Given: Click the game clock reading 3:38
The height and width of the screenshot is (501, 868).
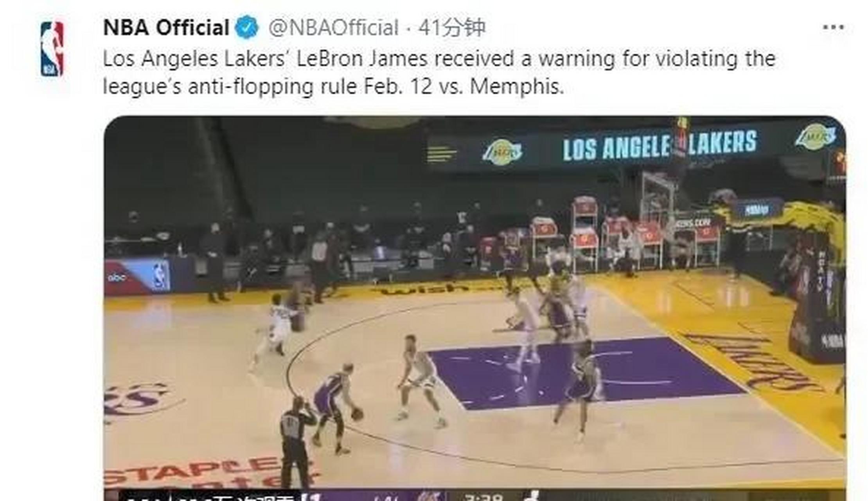Looking at the screenshot, I should tap(484, 497).
